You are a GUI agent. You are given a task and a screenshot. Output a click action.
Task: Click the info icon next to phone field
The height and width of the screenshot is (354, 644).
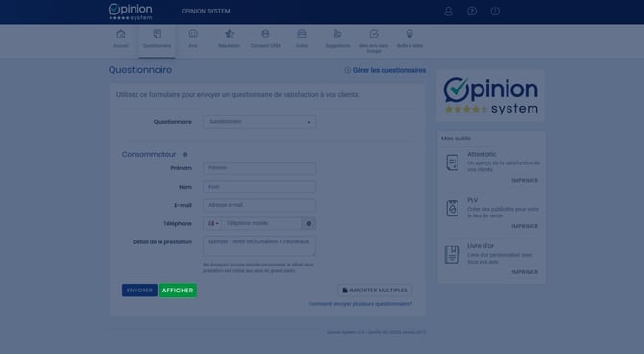click(x=309, y=224)
